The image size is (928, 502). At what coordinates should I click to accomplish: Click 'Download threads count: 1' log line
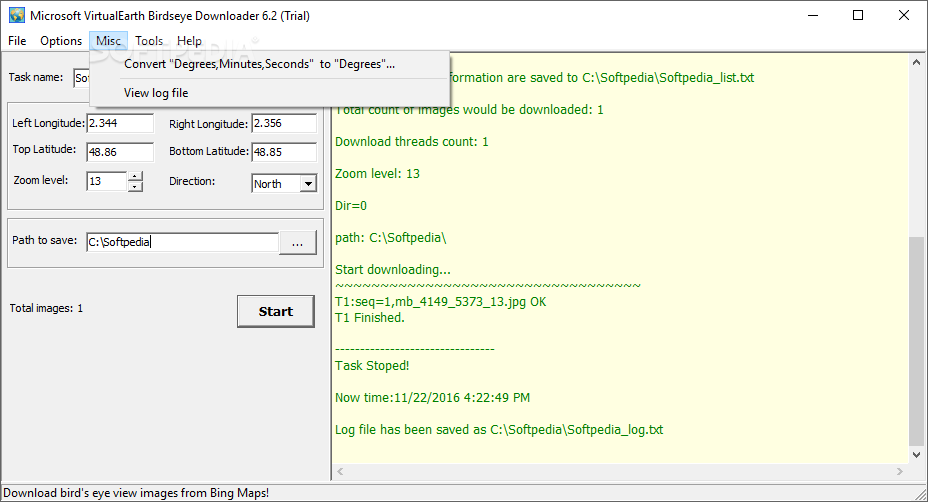[x=411, y=142]
